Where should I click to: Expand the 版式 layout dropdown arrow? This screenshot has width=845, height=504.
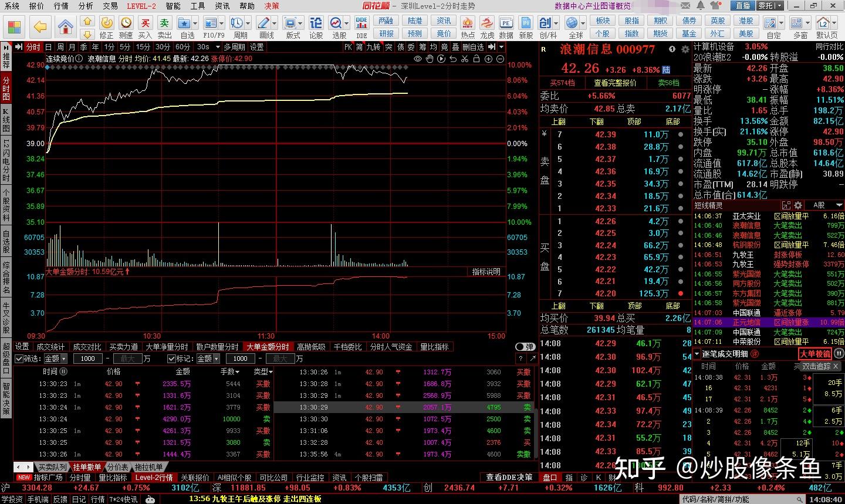click(x=299, y=23)
